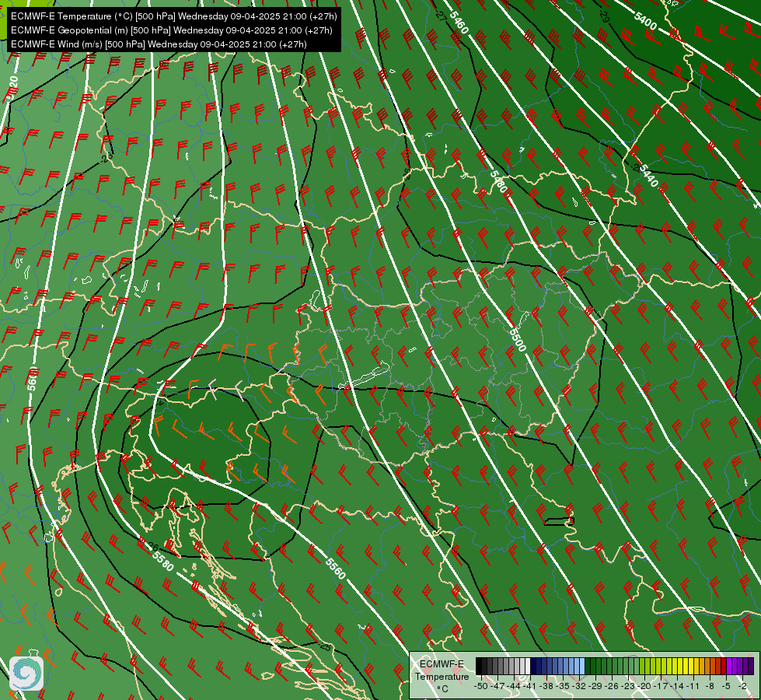Click the 5440 geopotential contour label
Viewport: 761px width, 700px height.
[x=648, y=175]
